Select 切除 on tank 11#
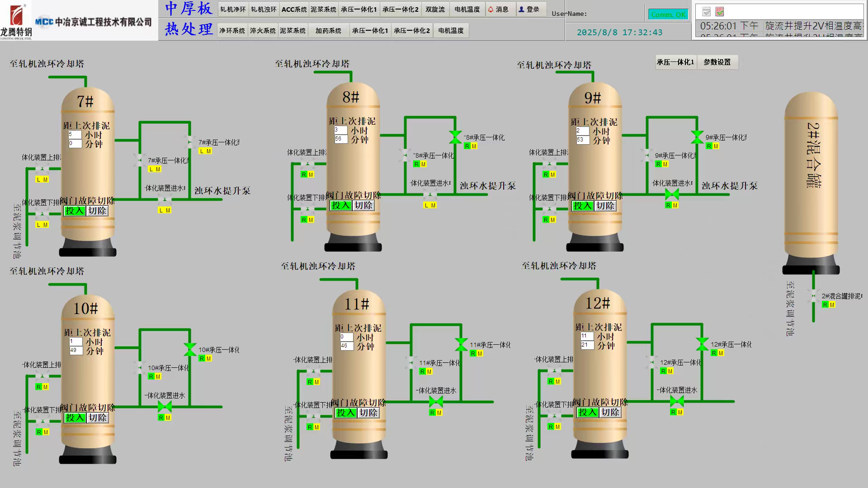 pyautogui.click(x=368, y=413)
